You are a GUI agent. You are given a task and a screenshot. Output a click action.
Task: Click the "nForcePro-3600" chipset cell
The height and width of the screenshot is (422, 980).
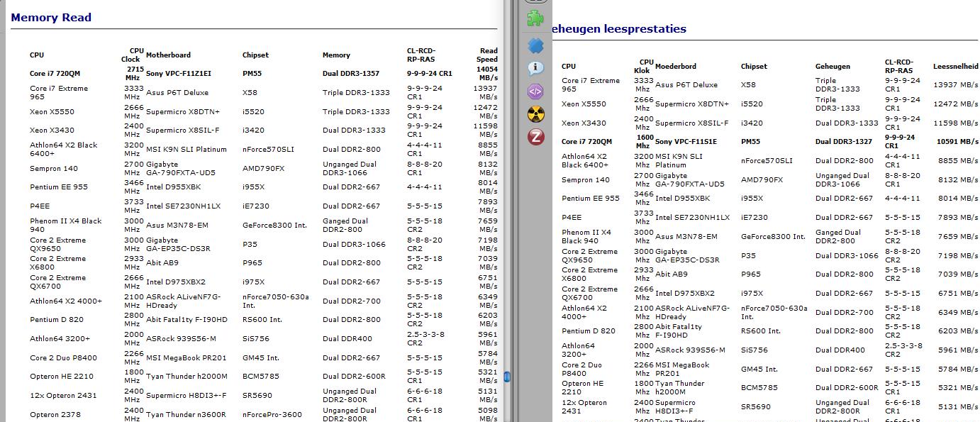pos(273,415)
